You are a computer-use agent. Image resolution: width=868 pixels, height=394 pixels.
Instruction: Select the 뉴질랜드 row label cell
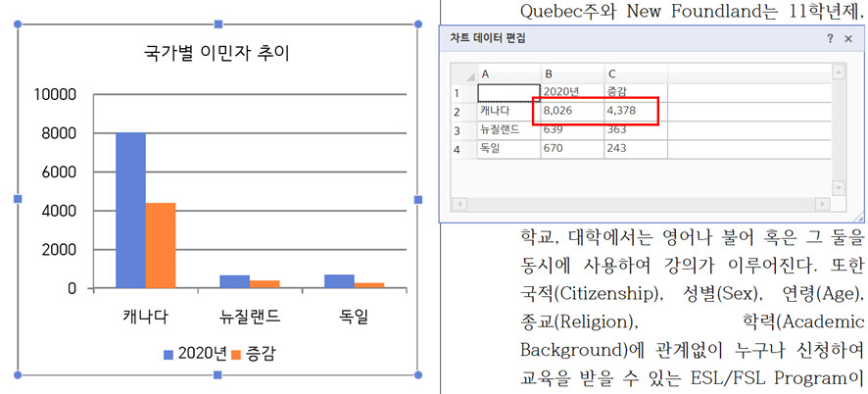508,130
